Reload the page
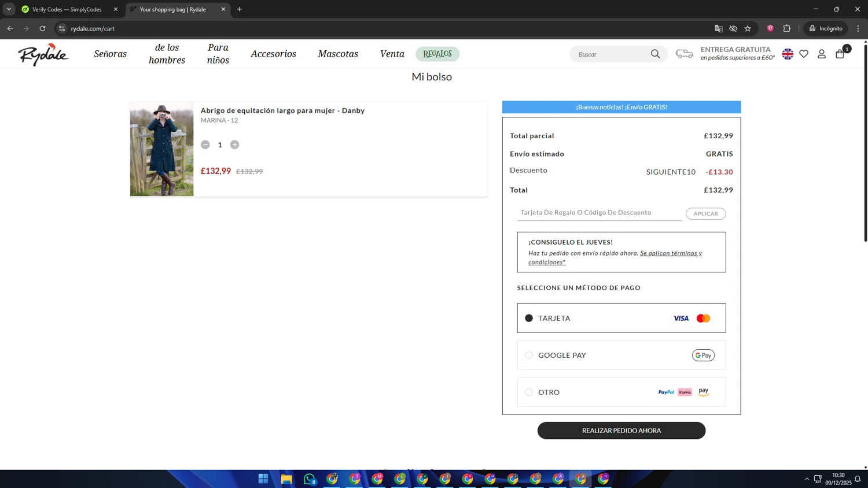Image resolution: width=868 pixels, height=488 pixels. pyautogui.click(x=42, y=28)
